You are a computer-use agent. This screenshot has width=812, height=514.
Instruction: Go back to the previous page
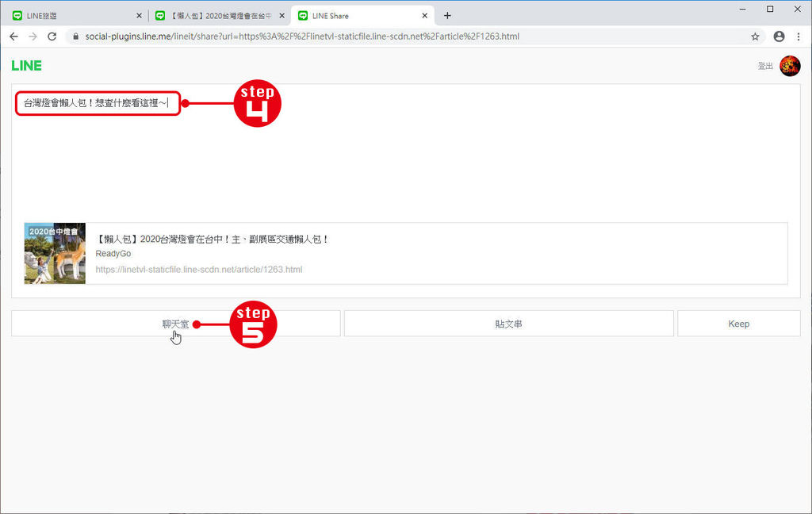coord(14,36)
